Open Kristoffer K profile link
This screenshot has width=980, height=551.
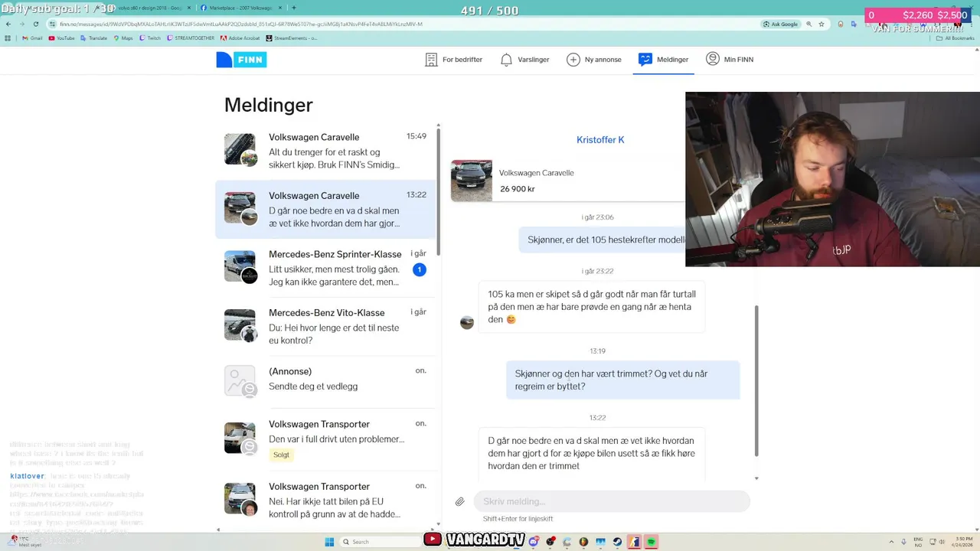point(600,139)
